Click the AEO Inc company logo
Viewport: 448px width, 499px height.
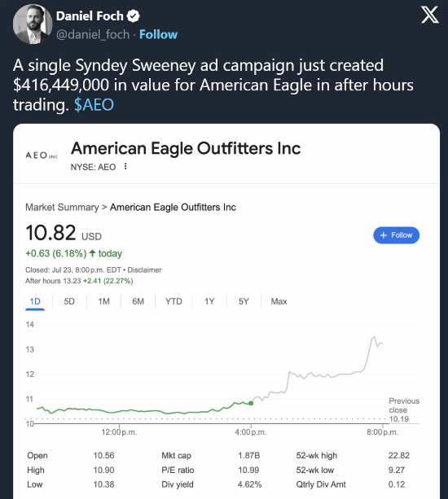tap(42, 155)
